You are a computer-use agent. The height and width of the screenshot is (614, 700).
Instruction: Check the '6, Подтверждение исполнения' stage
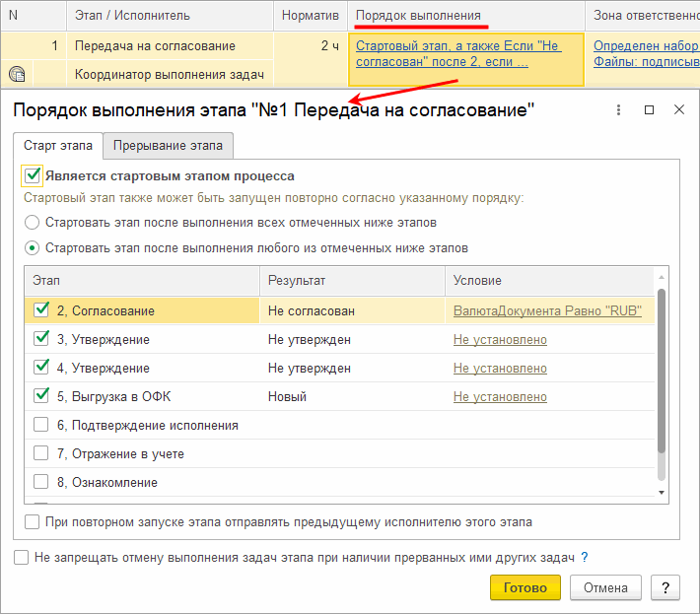pyautogui.click(x=41, y=425)
